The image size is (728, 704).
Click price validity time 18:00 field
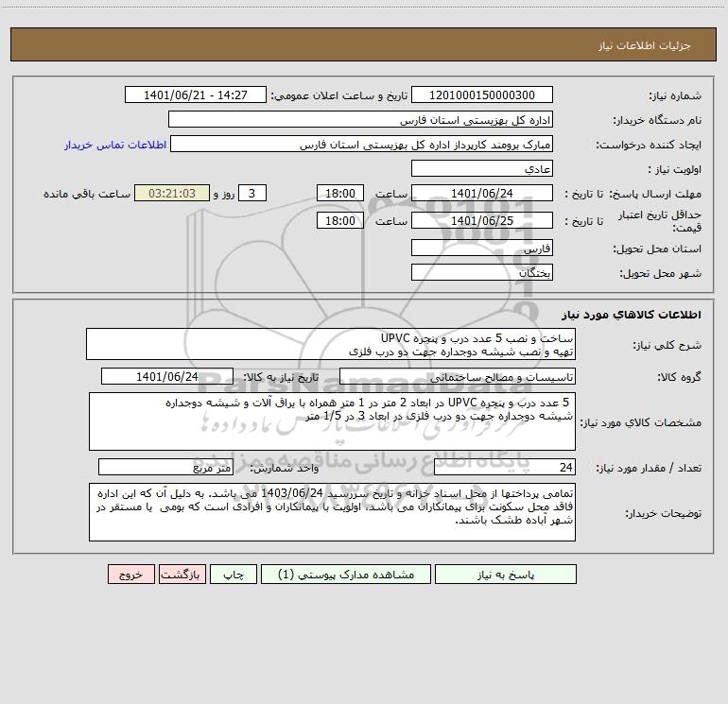[339, 220]
